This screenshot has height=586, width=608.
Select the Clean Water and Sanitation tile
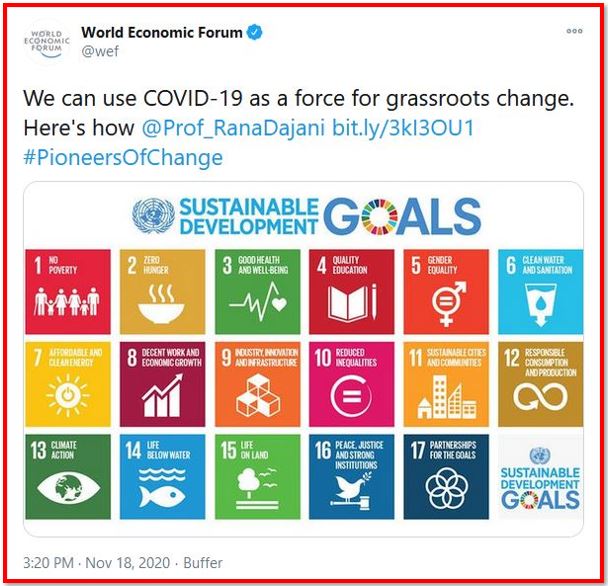click(541, 292)
